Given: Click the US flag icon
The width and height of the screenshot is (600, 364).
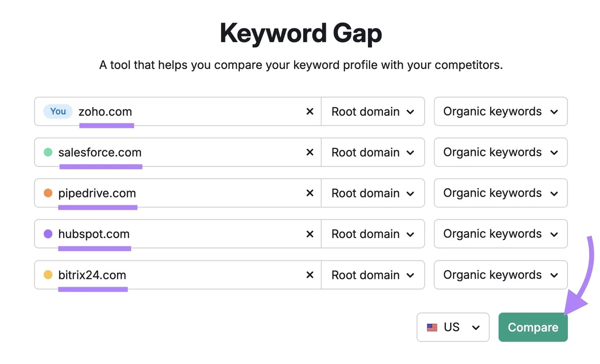Looking at the screenshot, I should pyautogui.click(x=432, y=327).
